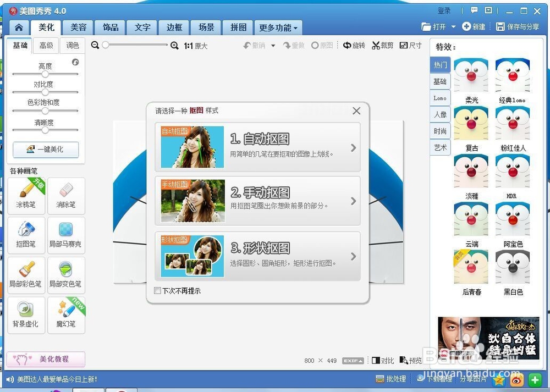The image size is (550, 392).
Task: Click the 撤销 undo arrow
Action: click(x=254, y=46)
